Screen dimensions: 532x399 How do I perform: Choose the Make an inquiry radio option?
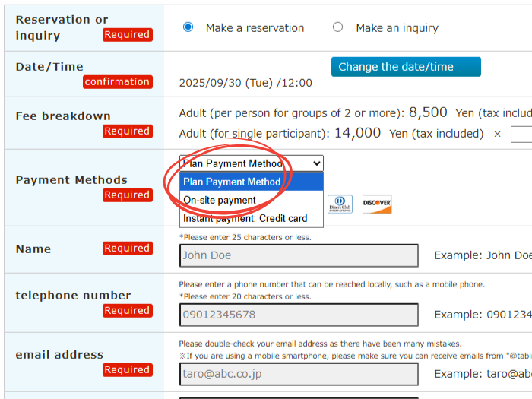pos(338,27)
